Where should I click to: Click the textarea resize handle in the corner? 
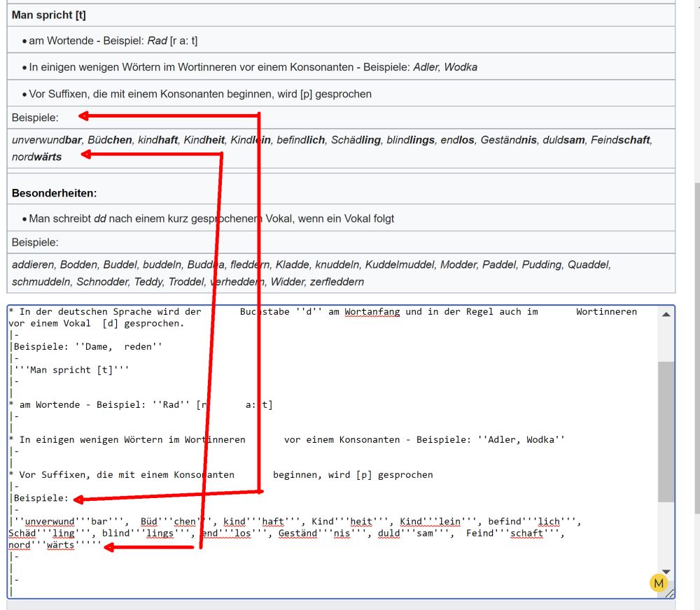point(670,593)
